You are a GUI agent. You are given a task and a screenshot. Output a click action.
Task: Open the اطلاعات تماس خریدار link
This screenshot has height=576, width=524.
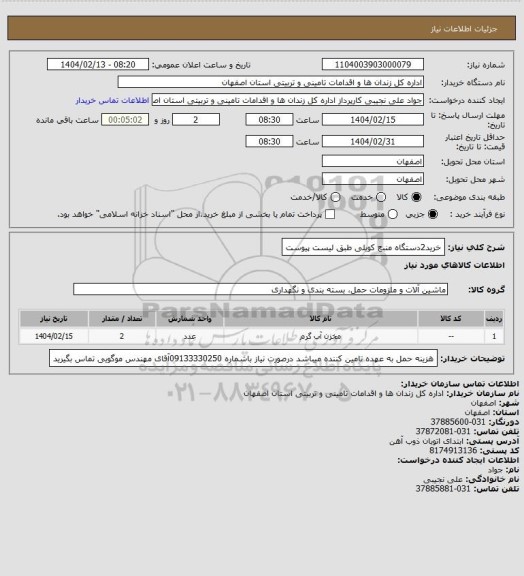click(112, 100)
